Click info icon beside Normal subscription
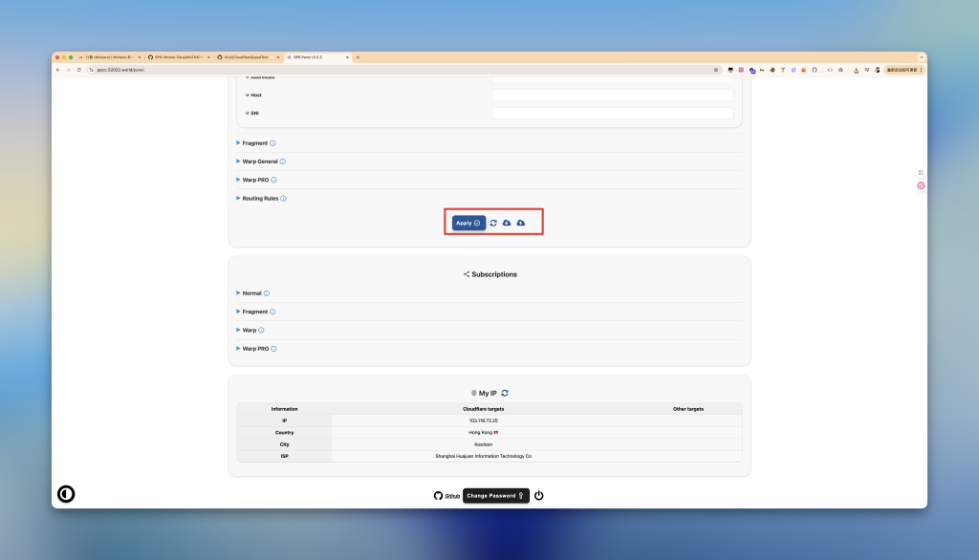This screenshot has height=560, width=979. (x=267, y=293)
